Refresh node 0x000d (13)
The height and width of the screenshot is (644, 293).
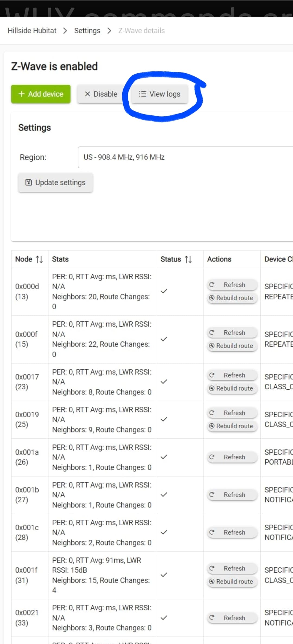[232, 285]
